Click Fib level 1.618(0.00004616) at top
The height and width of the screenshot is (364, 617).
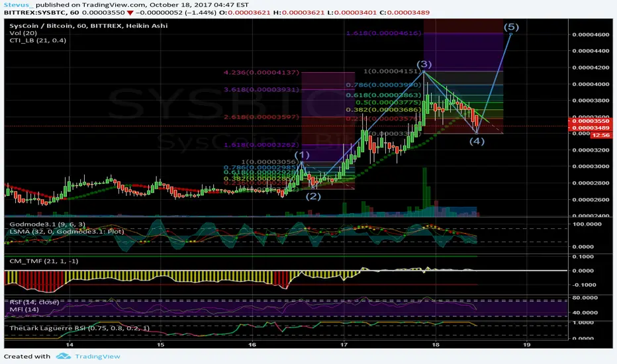[384, 33]
